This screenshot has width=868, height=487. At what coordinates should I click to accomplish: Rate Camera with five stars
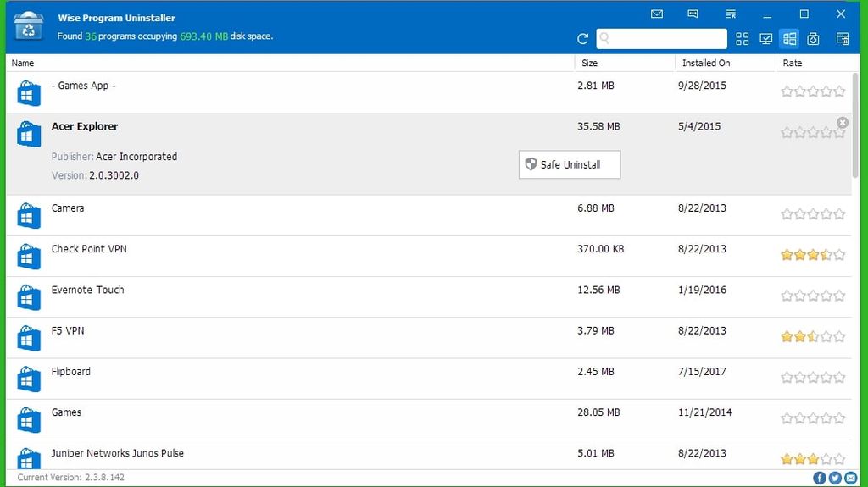coord(839,214)
